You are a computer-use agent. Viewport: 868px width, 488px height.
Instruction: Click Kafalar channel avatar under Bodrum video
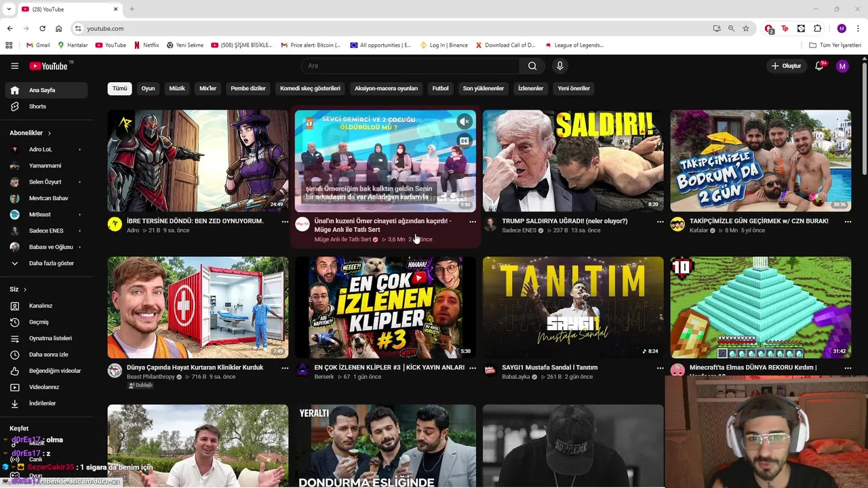pos(677,224)
